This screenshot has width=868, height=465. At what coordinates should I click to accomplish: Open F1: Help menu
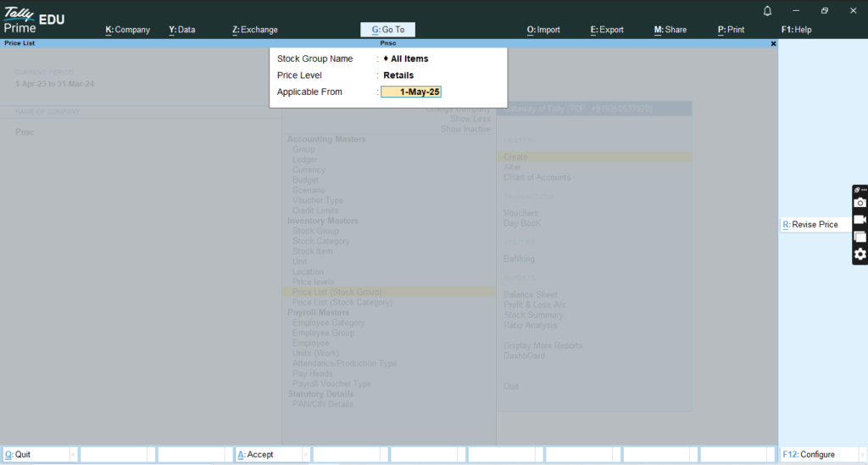tap(797, 30)
